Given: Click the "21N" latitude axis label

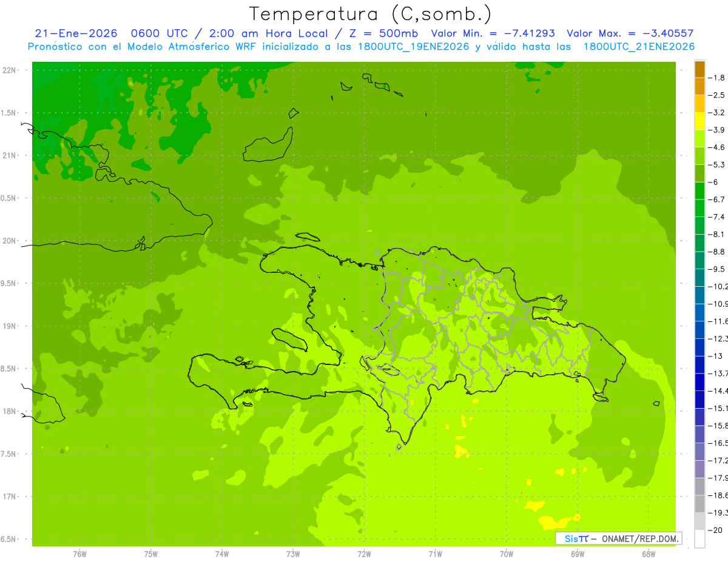Looking at the screenshot, I should (10, 156).
